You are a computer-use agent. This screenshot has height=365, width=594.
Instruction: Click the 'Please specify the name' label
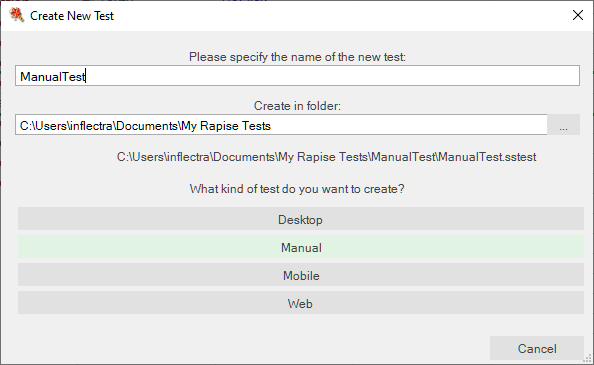(297, 57)
